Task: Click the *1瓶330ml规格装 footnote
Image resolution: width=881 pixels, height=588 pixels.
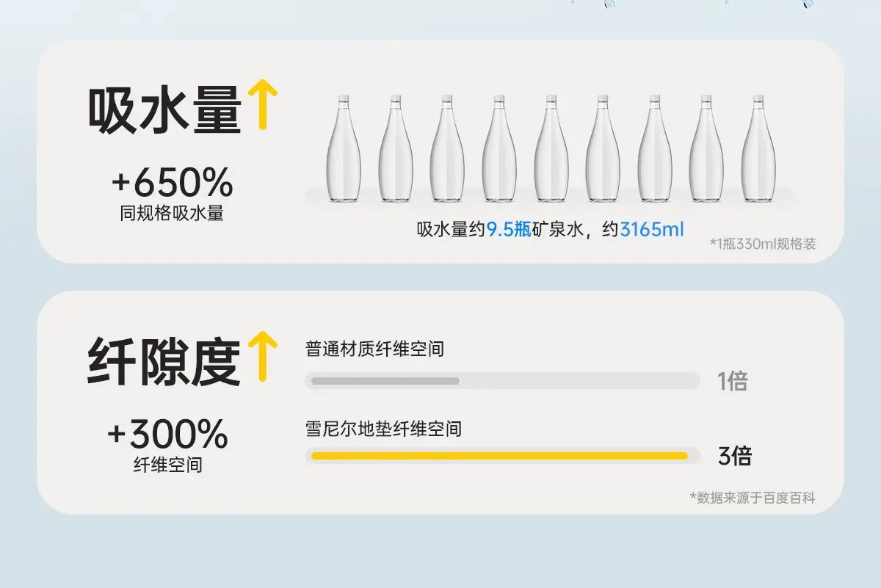Action: (763, 244)
